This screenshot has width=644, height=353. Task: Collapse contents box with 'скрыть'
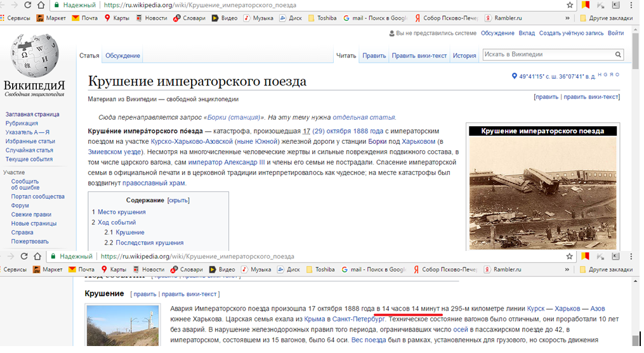(x=178, y=200)
